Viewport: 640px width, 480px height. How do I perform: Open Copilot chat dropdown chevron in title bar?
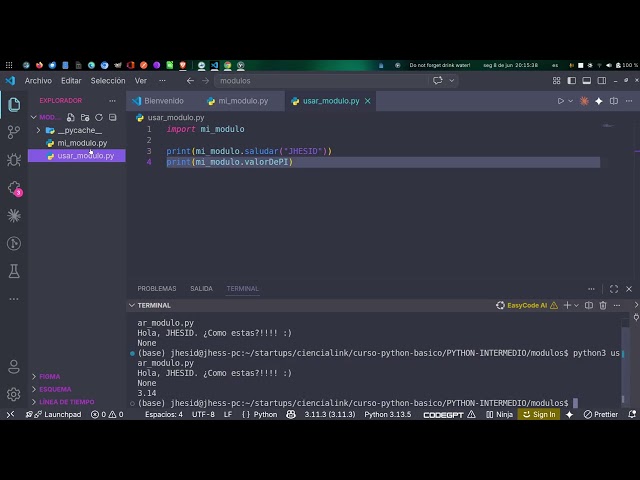(x=451, y=80)
